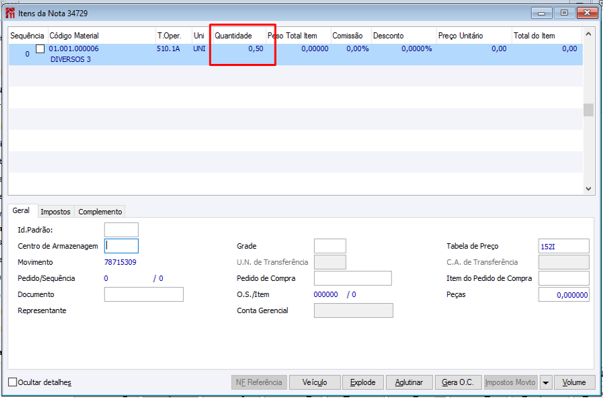Click the Movimento value 78715309
The height and width of the screenshot is (398, 603).
pos(120,262)
